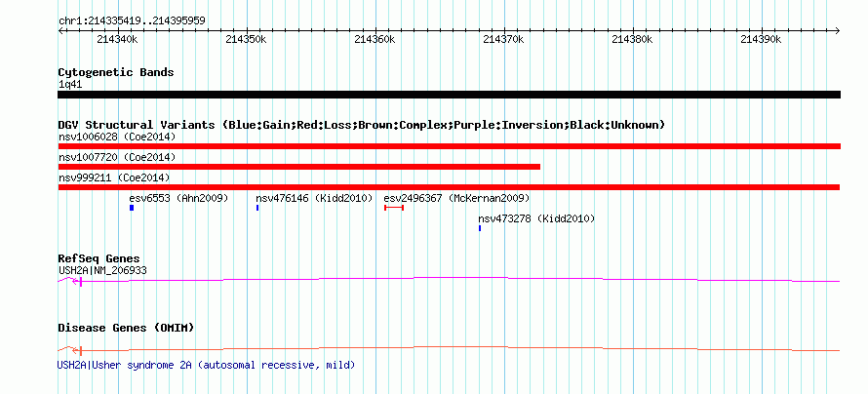Click the 1q41 black cytogenetic band bar
868x394 pixels.
(449, 95)
